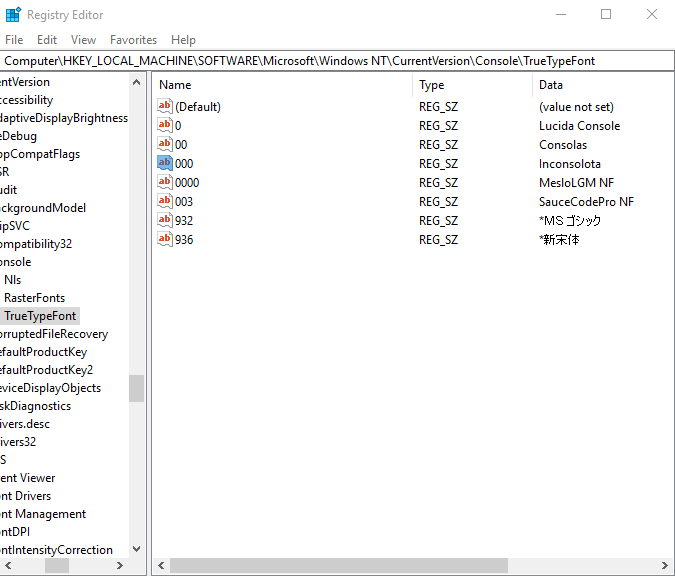
Task: Click the tree pane scroll down arrow
Action: (x=136, y=549)
